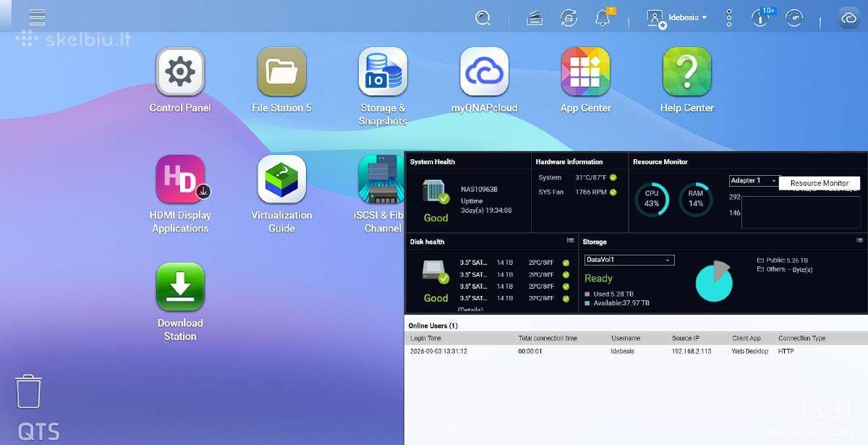This screenshot has width=868, height=445.
Task: Click the Web Desktop client app cell
Action: tap(750, 351)
